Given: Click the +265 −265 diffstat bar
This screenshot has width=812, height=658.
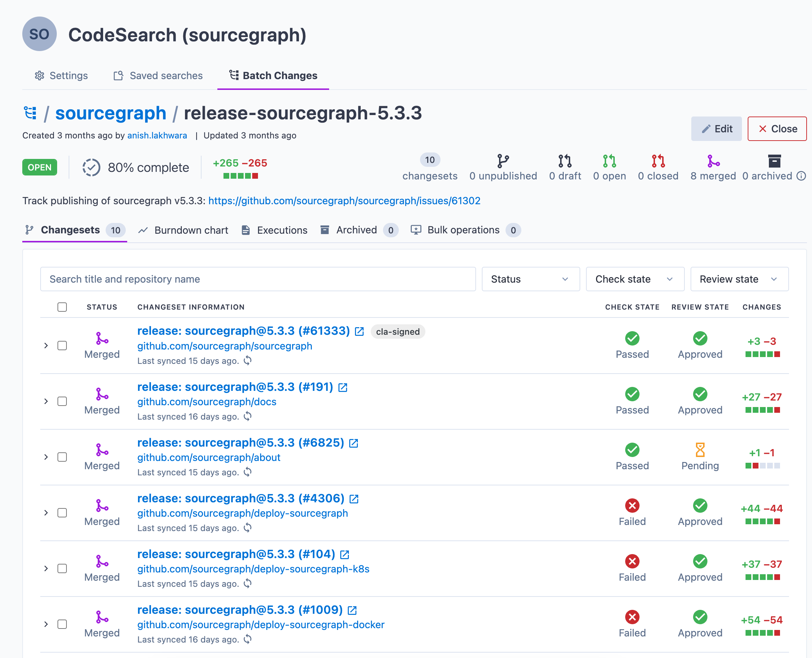Looking at the screenshot, I should point(240,175).
